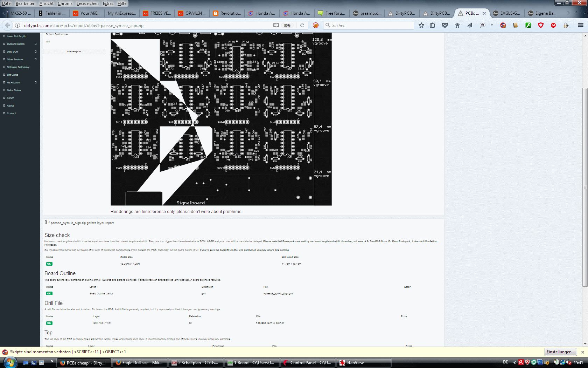Go to the Firefox home page icon
Screen dimensions: 588x368
tap(457, 25)
